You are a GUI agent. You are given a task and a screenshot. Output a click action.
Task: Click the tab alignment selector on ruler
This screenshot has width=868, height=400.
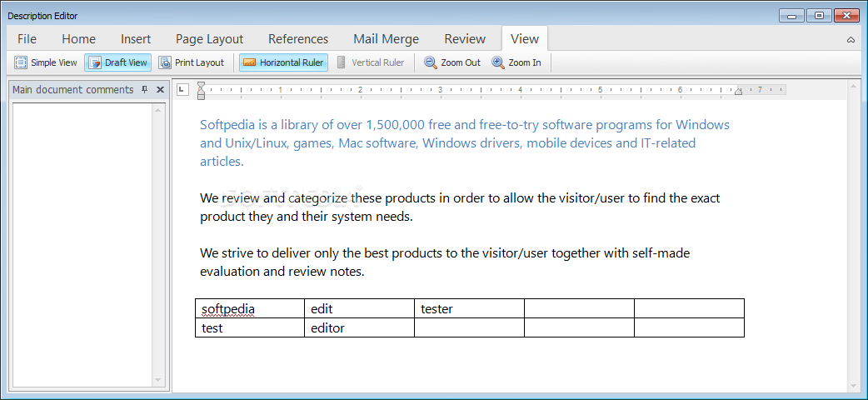coord(182,89)
